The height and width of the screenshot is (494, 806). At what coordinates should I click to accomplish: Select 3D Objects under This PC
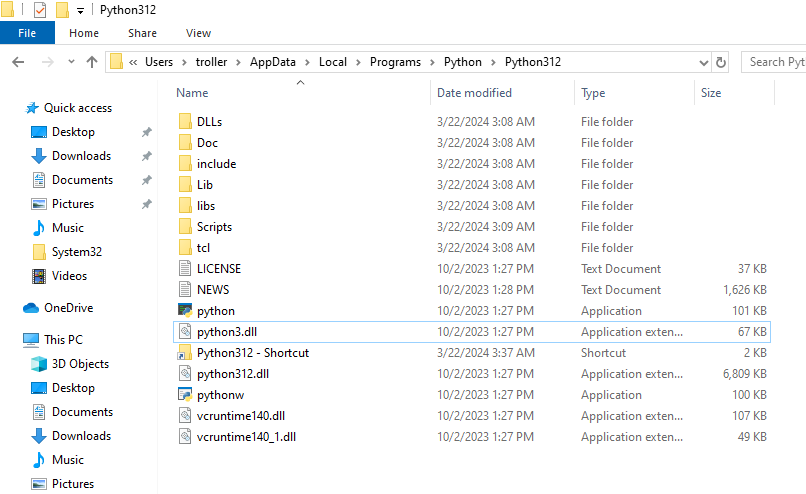80,364
